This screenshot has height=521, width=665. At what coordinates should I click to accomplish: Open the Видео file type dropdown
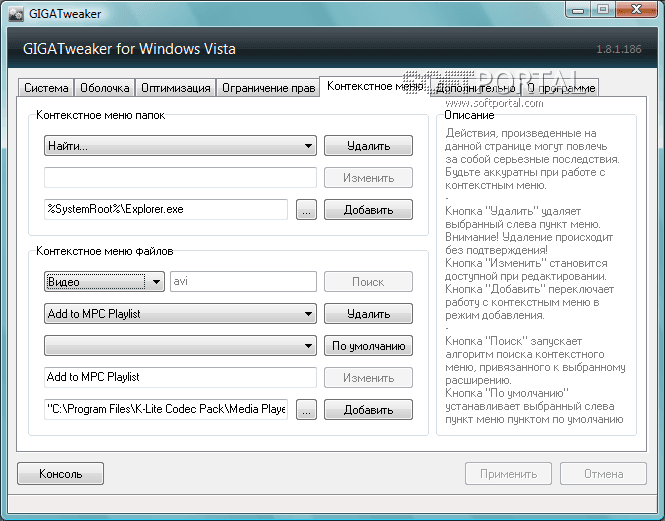point(104,282)
